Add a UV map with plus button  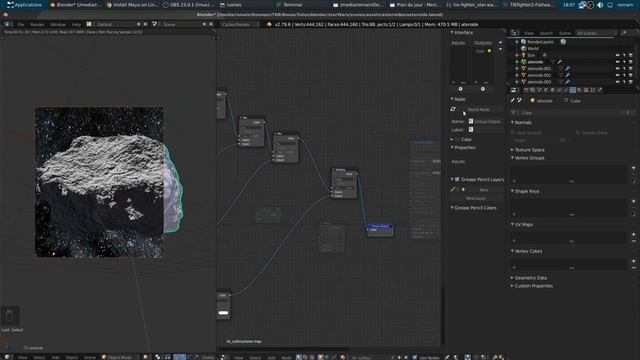tap(633, 235)
